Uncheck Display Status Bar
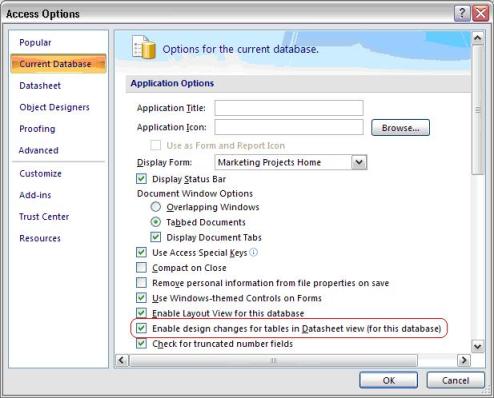 coord(141,179)
